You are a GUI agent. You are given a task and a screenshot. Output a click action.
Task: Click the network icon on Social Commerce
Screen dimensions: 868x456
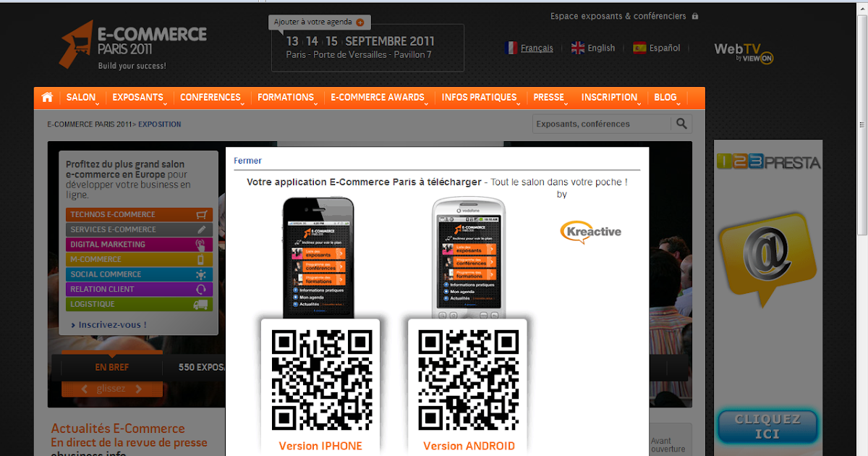201,274
